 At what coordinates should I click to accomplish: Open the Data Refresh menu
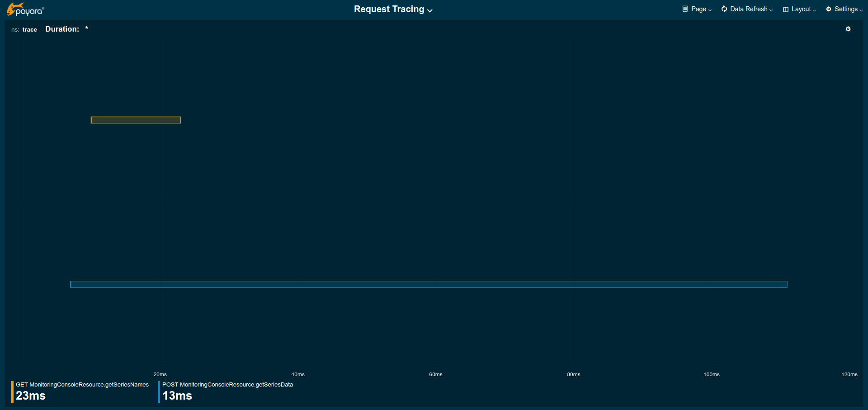(747, 9)
